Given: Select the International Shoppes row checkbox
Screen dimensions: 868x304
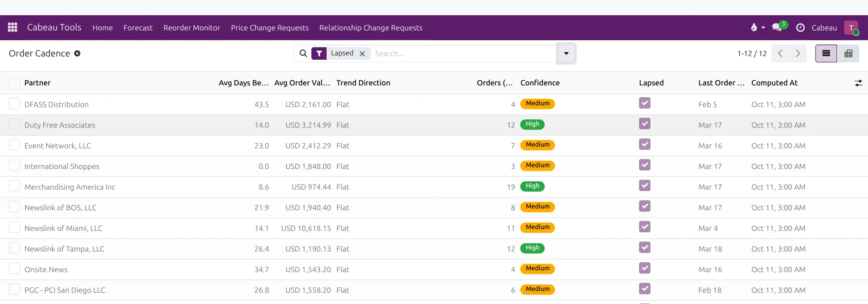Looking at the screenshot, I should click(x=14, y=165).
